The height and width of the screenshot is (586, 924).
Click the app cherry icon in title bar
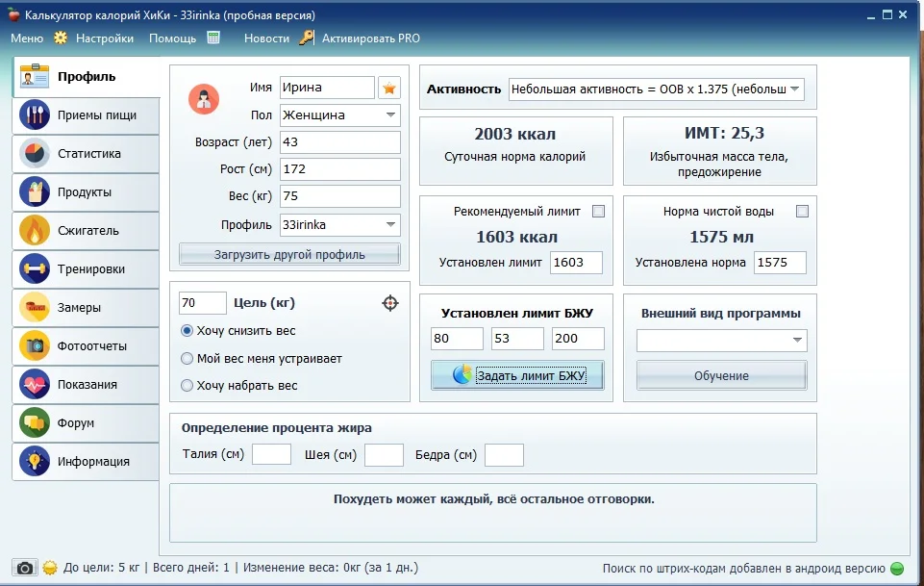pos(12,14)
